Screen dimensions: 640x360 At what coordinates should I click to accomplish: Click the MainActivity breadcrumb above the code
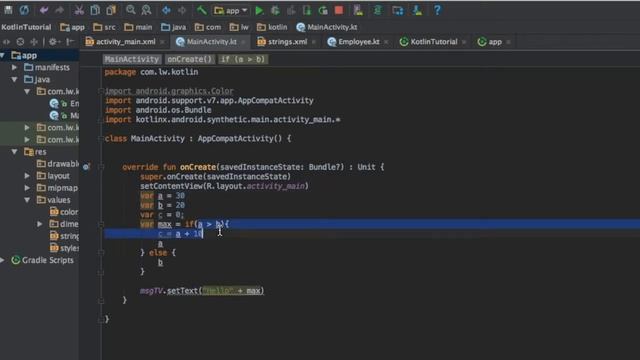[x=131, y=59]
